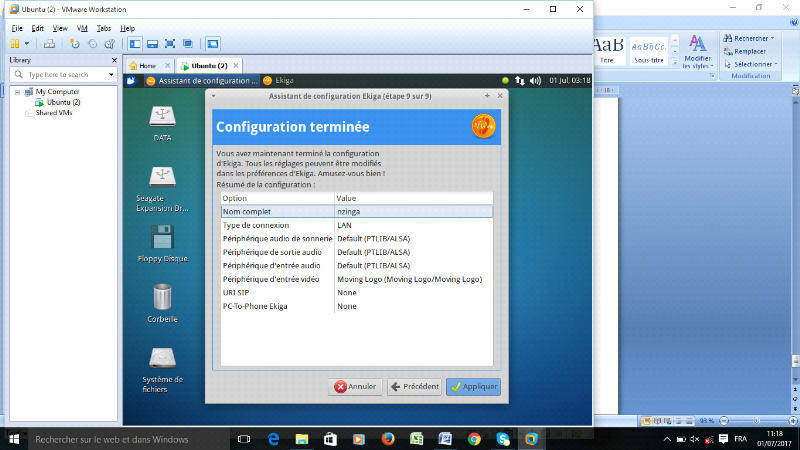Select Périphérique audio de sonnerie row
Screen dimensions: 800x450
(357, 239)
